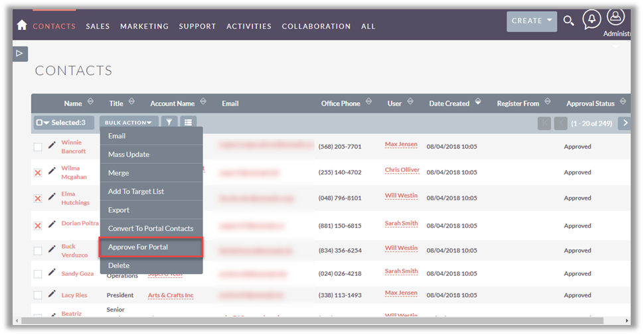
Task: Edit Winnie Bancroft using the pencil icon
Action: pos(52,145)
